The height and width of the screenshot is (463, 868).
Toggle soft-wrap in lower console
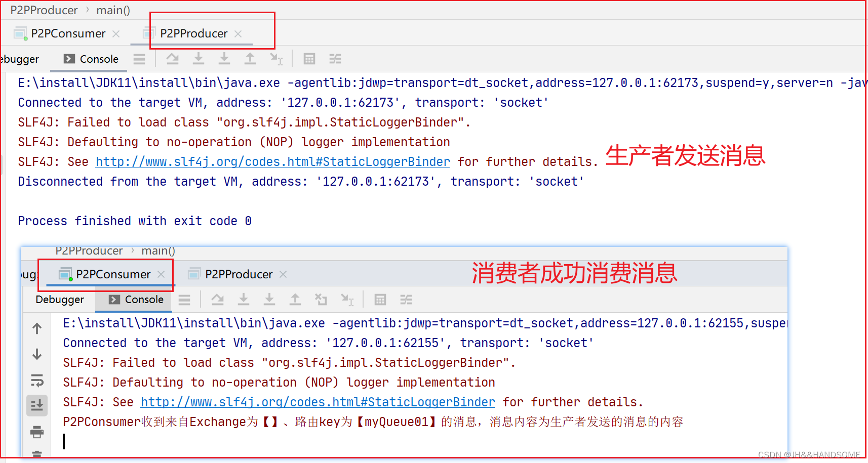(x=37, y=380)
